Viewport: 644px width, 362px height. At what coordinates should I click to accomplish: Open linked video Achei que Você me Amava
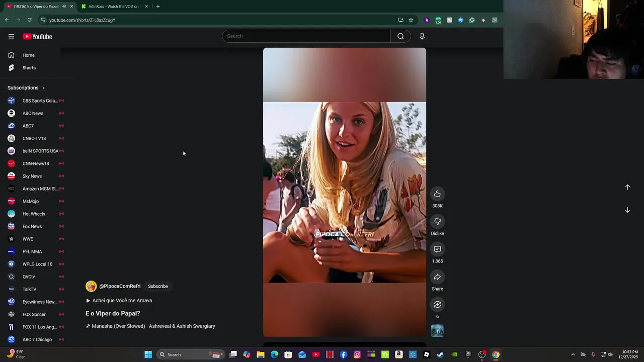point(119,301)
